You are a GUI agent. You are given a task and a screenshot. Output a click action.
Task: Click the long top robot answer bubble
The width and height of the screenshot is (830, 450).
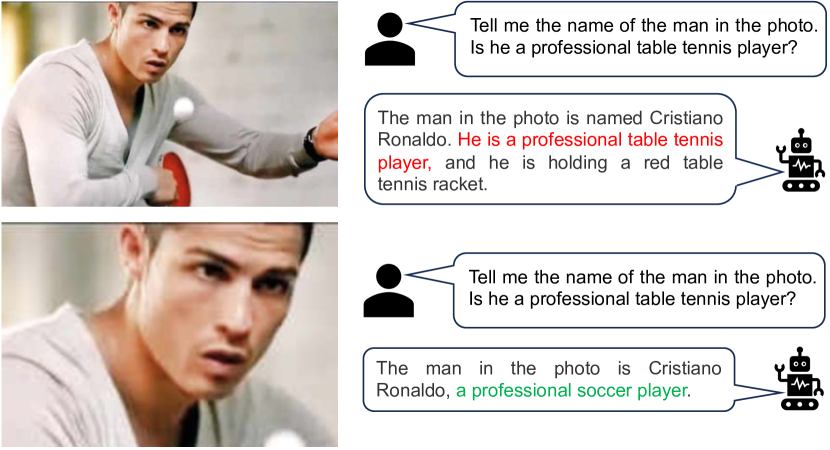click(x=550, y=149)
